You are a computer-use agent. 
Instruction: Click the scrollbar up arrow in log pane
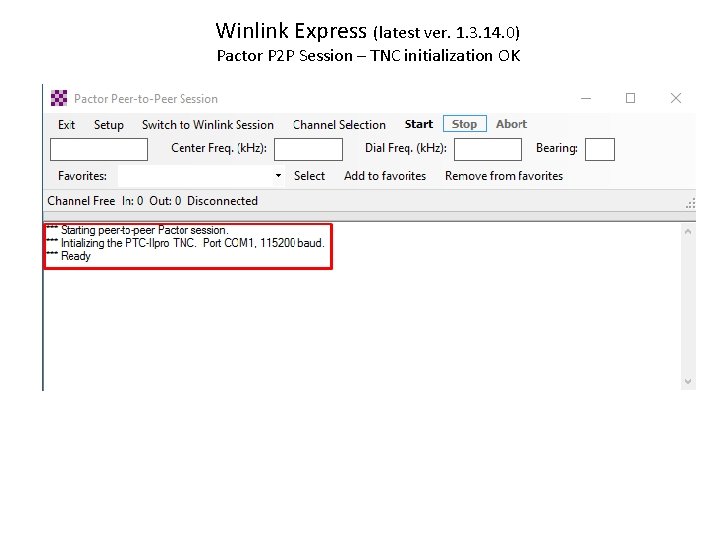(688, 231)
